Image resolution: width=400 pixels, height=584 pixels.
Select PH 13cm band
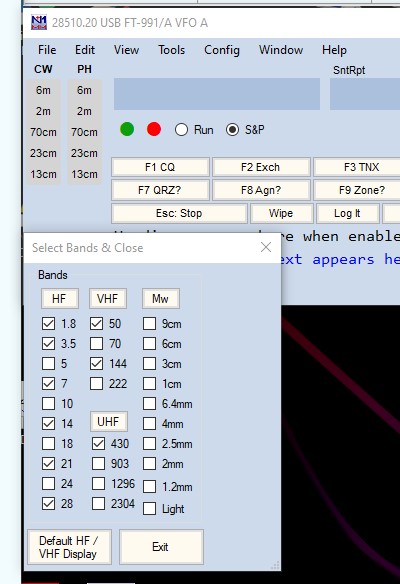84,174
